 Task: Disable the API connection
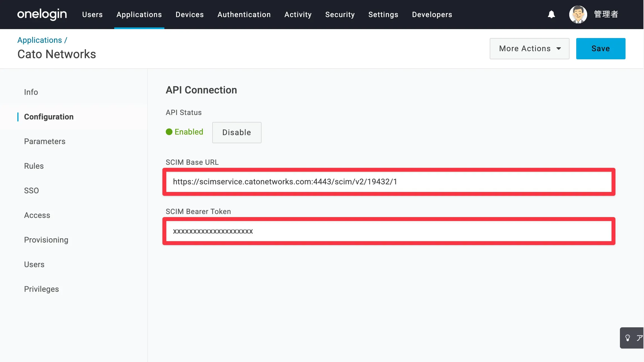(237, 132)
